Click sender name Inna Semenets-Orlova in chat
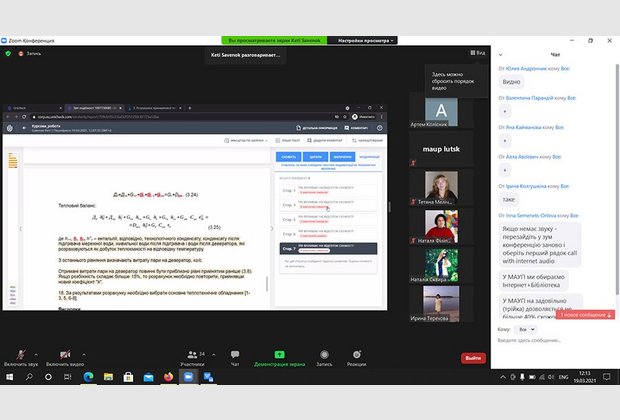Screen dimensions: 620x420 531,216
